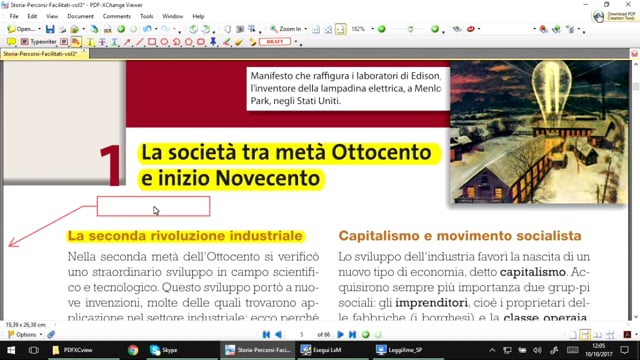Select the Pencil tool

pos(227,42)
